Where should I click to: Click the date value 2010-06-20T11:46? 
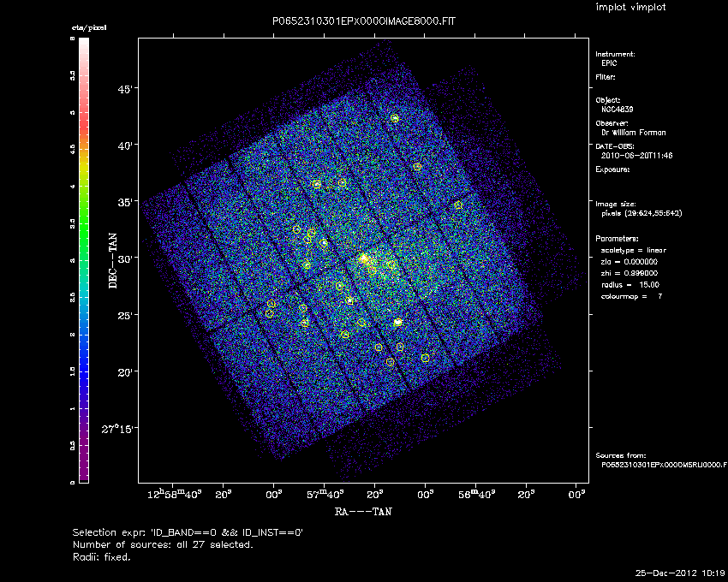[x=636, y=156]
